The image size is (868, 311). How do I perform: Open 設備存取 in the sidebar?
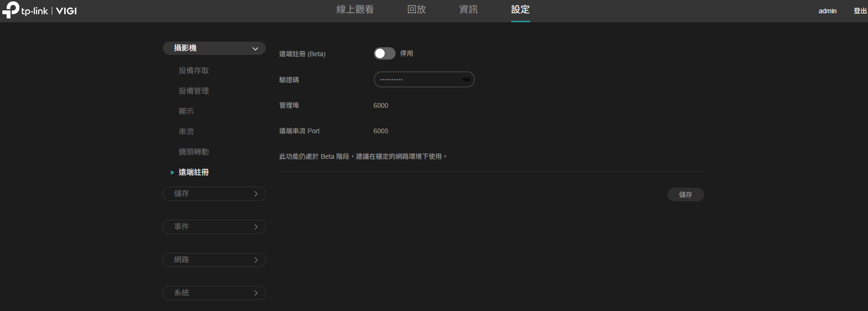pyautogui.click(x=194, y=70)
